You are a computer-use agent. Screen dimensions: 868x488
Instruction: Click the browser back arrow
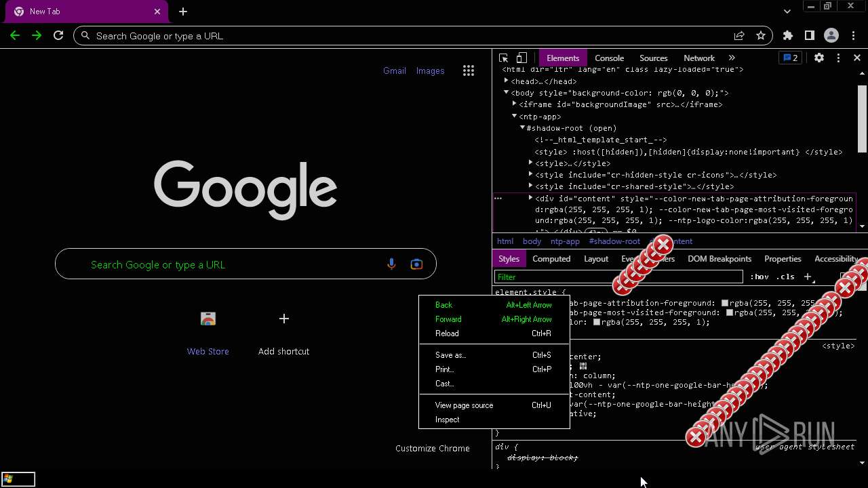click(x=15, y=36)
